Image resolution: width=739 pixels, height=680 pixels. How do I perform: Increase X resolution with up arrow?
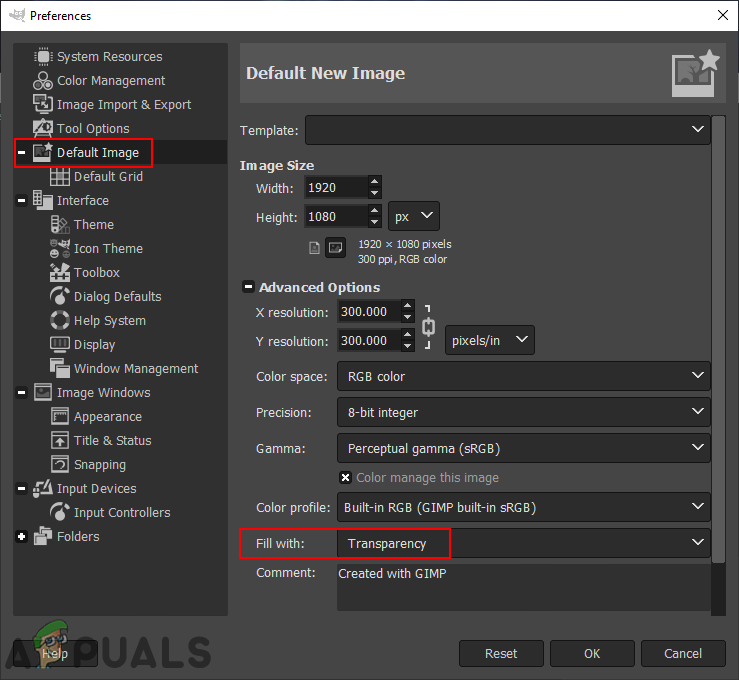(x=408, y=305)
